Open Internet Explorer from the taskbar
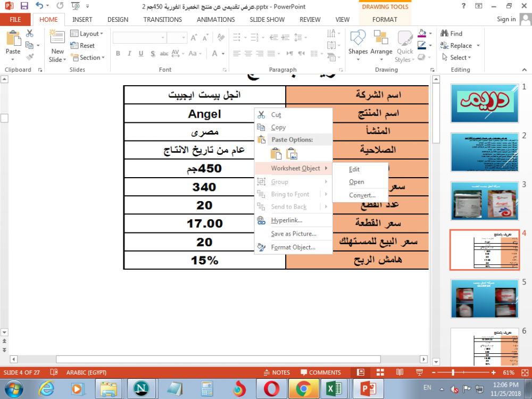The image size is (532, 399). click(46, 388)
